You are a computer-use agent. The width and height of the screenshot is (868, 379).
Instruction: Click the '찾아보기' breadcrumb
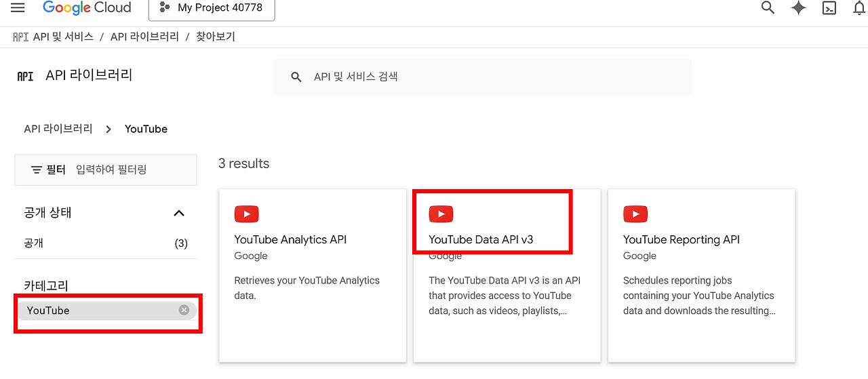(x=216, y=37)
